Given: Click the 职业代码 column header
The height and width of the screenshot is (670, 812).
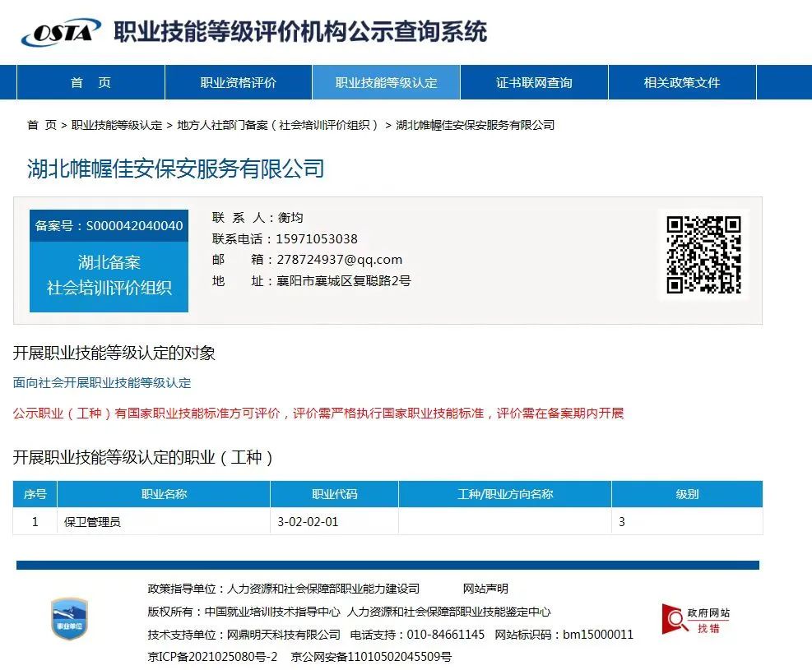Looking at the screenshot, I should click(334, 494).
